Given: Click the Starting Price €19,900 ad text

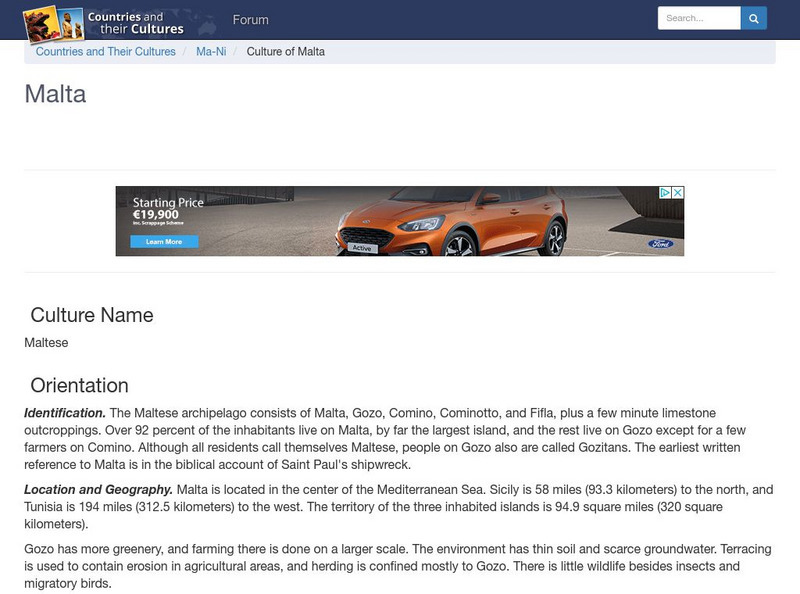Looking at the screenshot, I should point(168,208).
